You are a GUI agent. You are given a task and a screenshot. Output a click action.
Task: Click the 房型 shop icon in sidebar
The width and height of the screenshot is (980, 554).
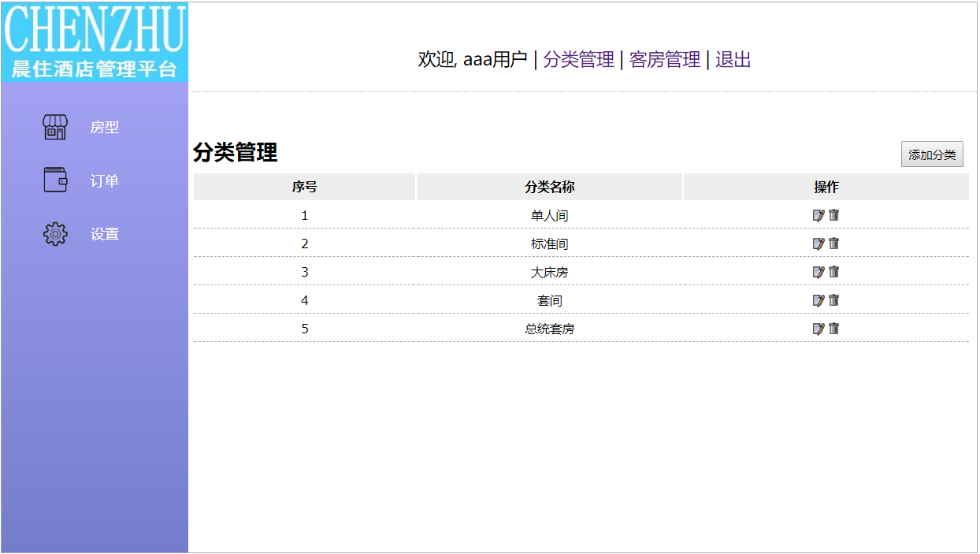[x=55, y=127]
